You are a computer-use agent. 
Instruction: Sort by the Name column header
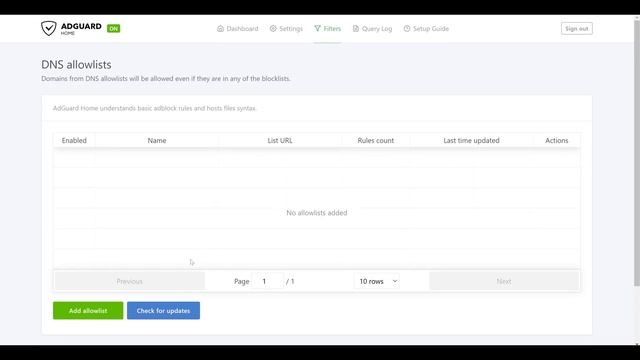point(157,140)
